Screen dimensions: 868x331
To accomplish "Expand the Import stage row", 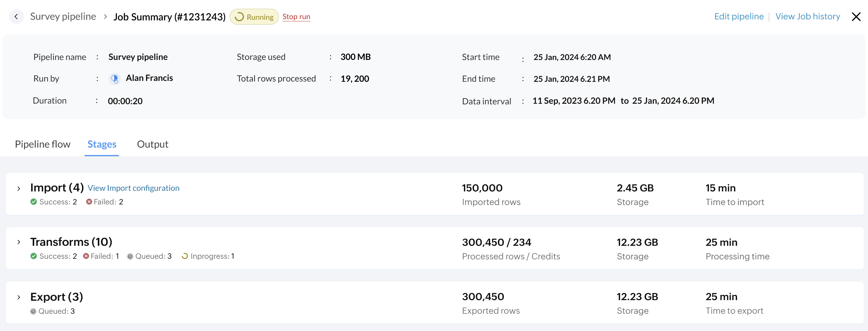I will [19, 189].
